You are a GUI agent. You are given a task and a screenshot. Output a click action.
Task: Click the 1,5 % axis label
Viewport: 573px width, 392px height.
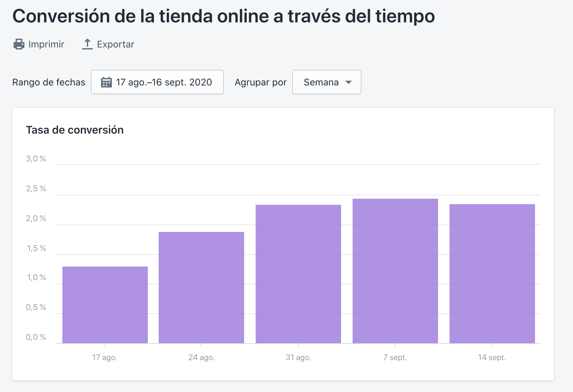click(x=37, y=248)
